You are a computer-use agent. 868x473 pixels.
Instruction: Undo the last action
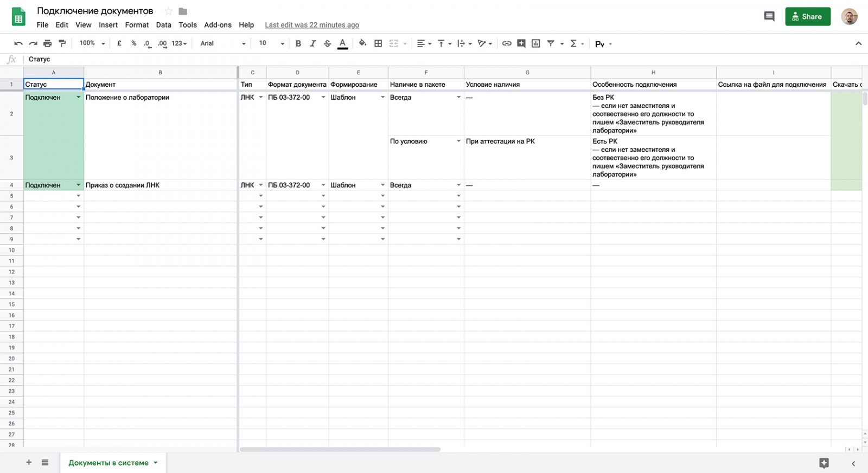(x=18, y=43)
